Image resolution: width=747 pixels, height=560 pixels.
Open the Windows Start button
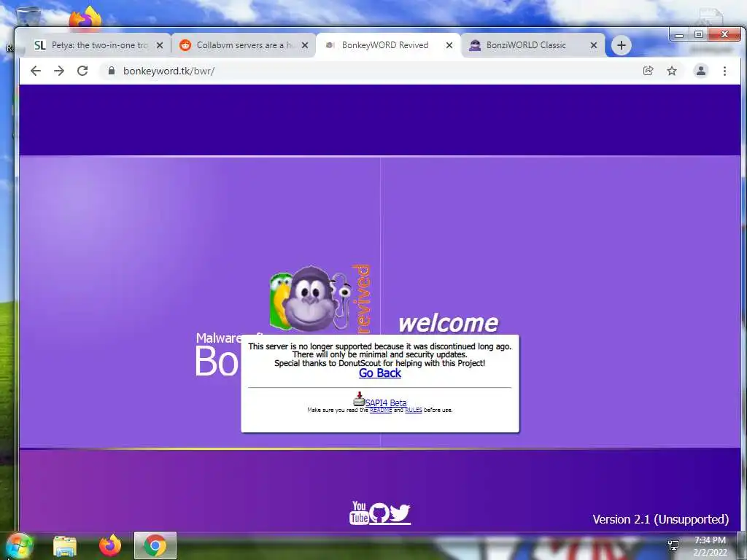click(x=19, y=545)
